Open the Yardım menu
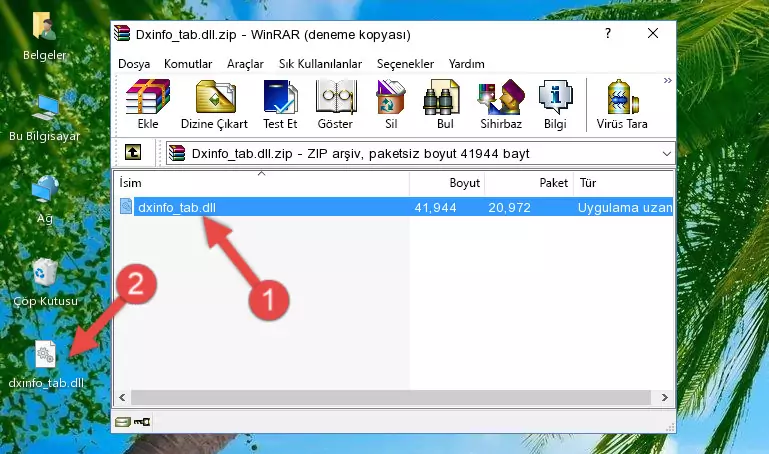Image resolution: width=769 pixels, height=454 pixels. click(466, 64)
